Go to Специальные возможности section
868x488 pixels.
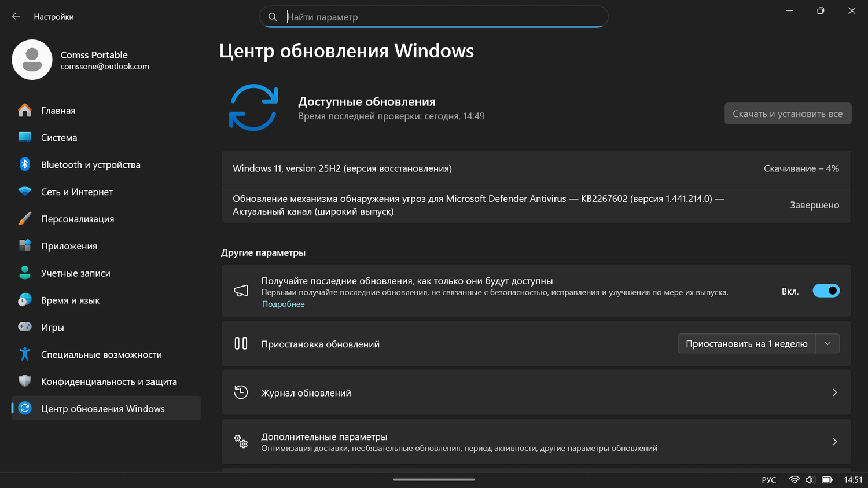[x=106, y=354]
